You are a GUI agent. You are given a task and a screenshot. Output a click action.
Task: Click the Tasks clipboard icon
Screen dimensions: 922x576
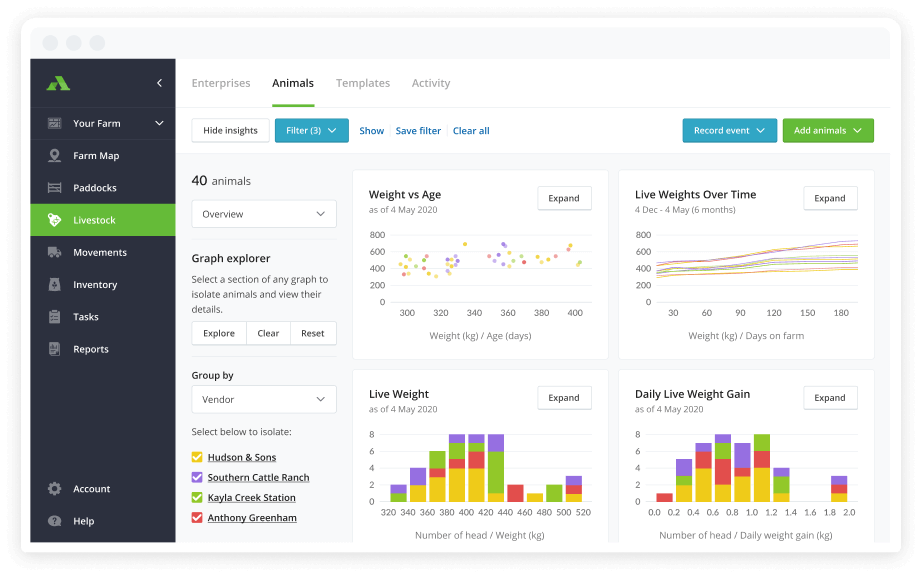[54, 317]
